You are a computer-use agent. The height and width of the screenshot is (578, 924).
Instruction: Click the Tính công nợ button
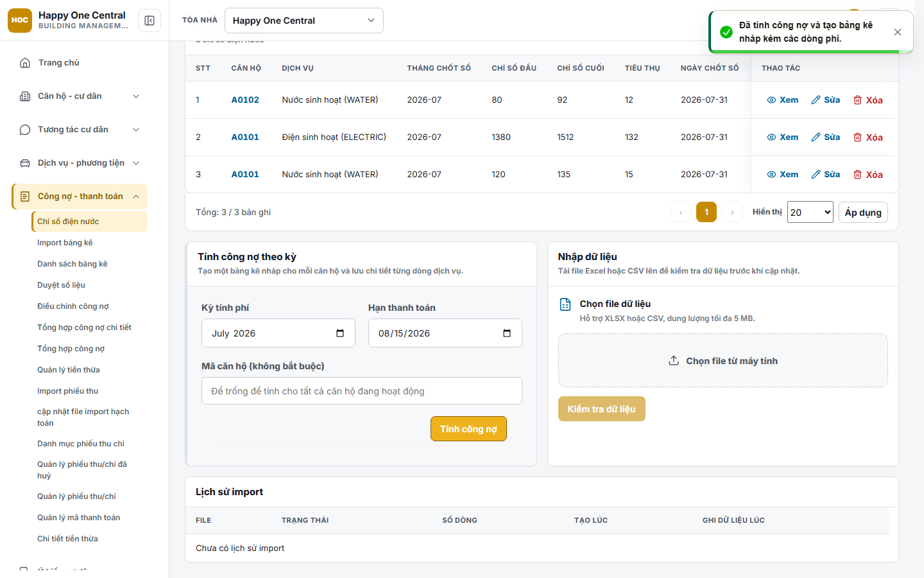468,429
